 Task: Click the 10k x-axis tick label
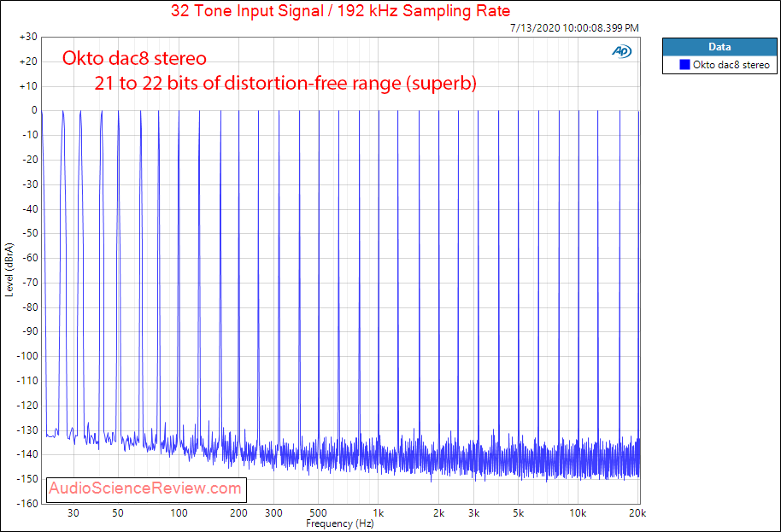pos(578,513)
